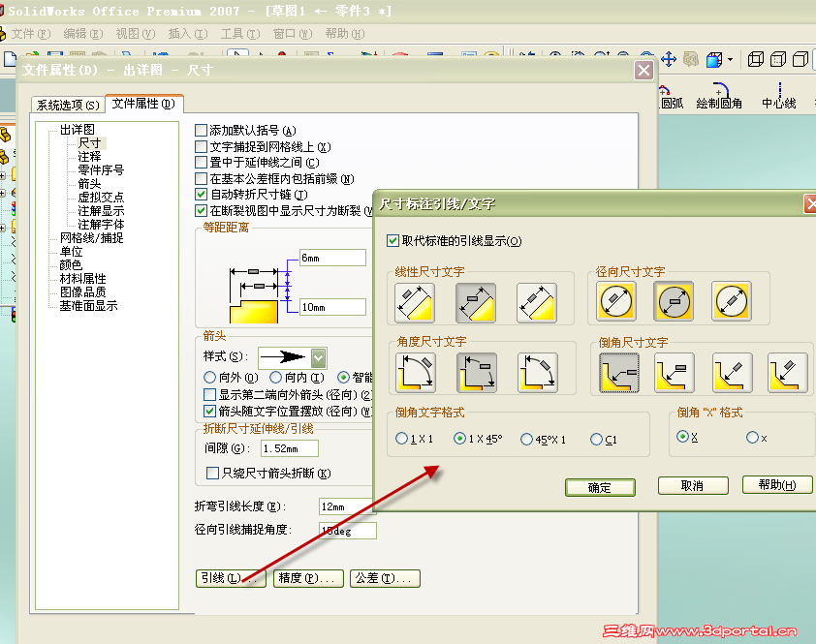Click the hidden lines visible display icon
Viewport: 816px width, 644px height.
tap(777, 59)
